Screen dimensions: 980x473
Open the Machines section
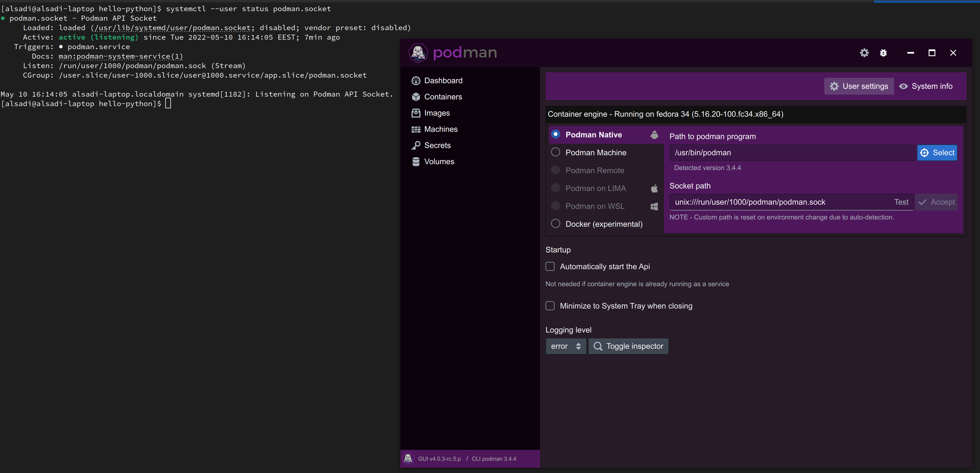click(x=441, y=129)
